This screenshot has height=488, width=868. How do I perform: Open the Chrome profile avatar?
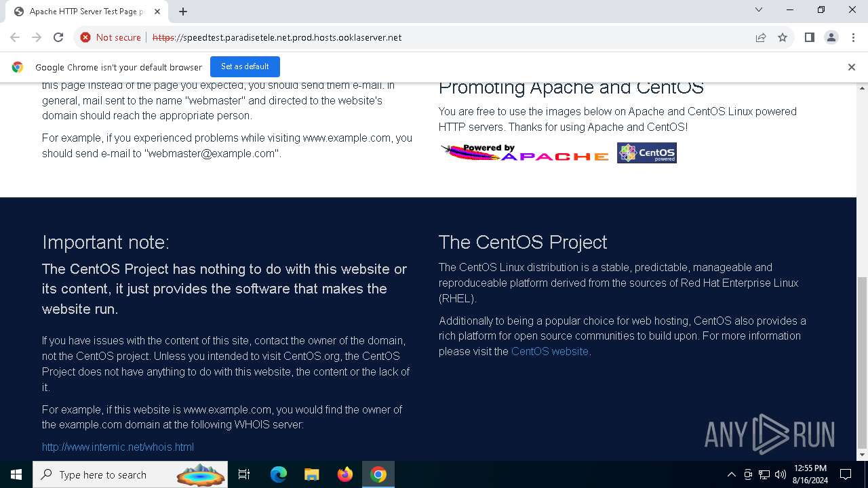click(x=831, y=37)
